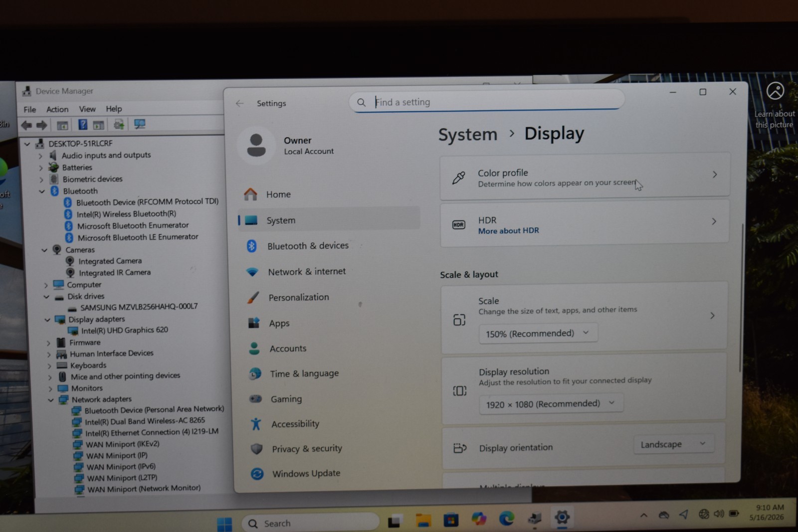
Task: Click Scan for hardware changes monitor icon
Action: (x=140, y=124)
